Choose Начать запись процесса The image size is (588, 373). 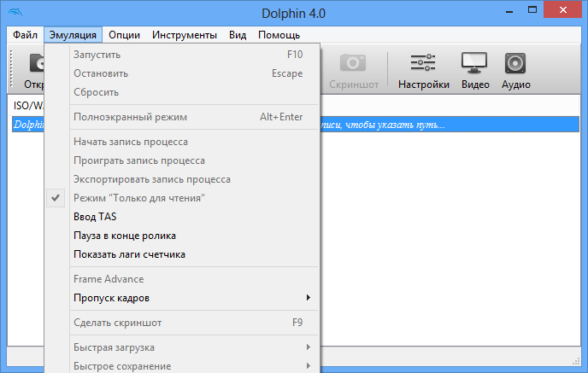coord(182,142)
